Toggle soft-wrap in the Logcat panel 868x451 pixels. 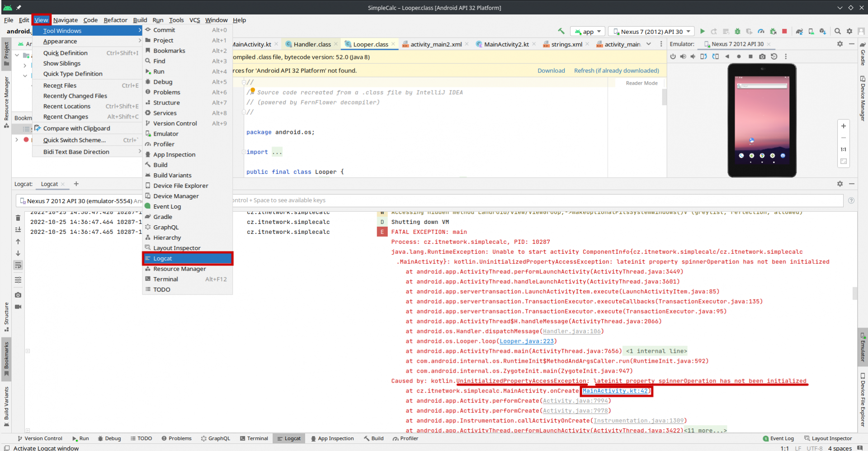(18, 265)
